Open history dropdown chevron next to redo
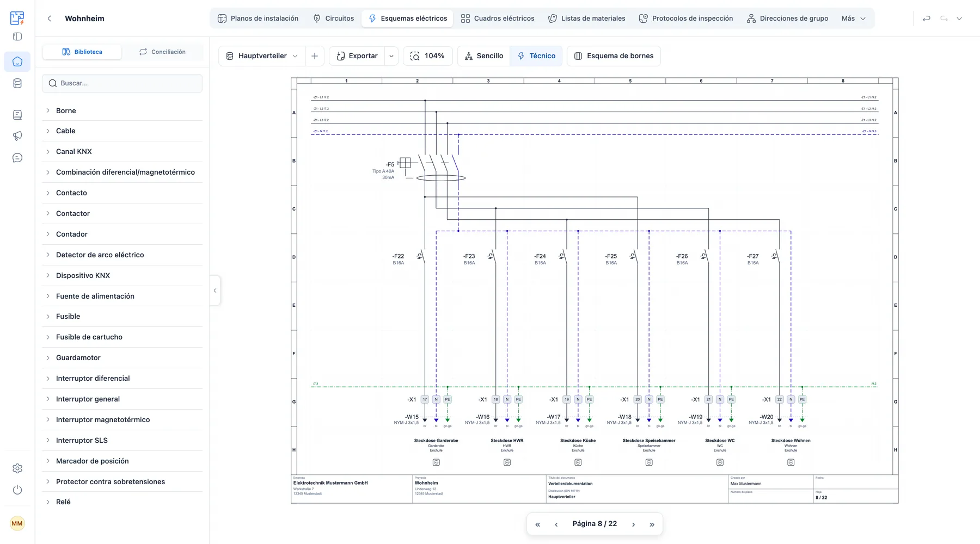This screenshot has width=980, height=544. [959, 18]
